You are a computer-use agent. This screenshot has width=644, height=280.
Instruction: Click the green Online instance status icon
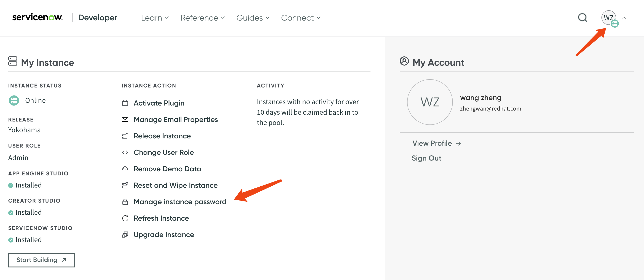(14, 100)
